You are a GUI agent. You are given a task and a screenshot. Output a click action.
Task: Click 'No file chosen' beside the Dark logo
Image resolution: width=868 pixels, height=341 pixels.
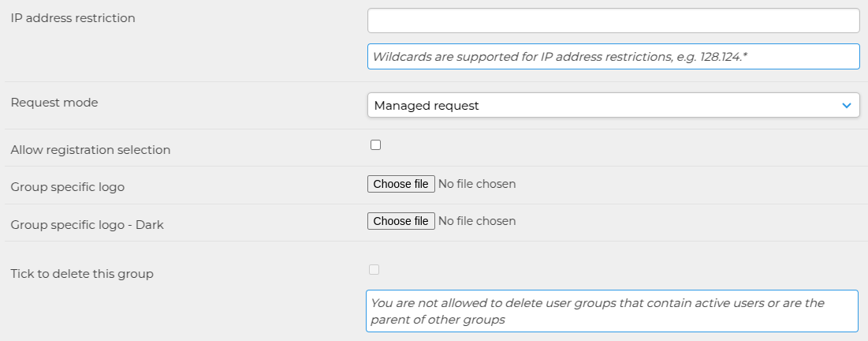[x=477, y=221]
